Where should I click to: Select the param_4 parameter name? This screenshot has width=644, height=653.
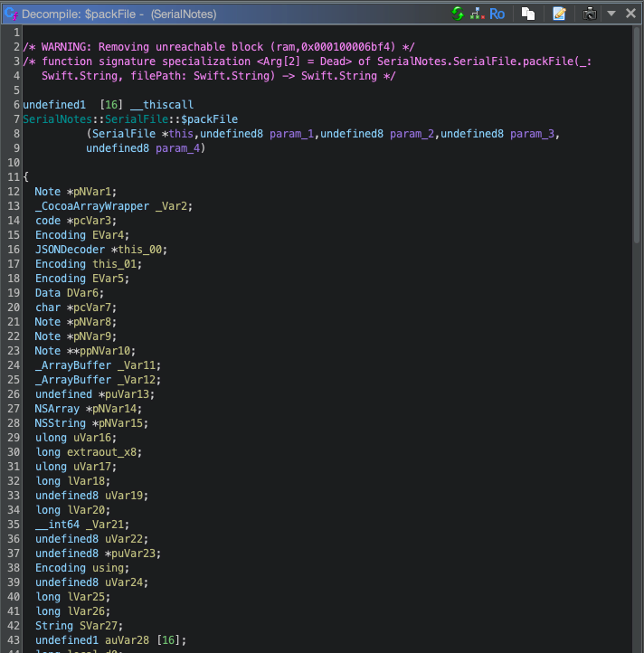point(181,148)
